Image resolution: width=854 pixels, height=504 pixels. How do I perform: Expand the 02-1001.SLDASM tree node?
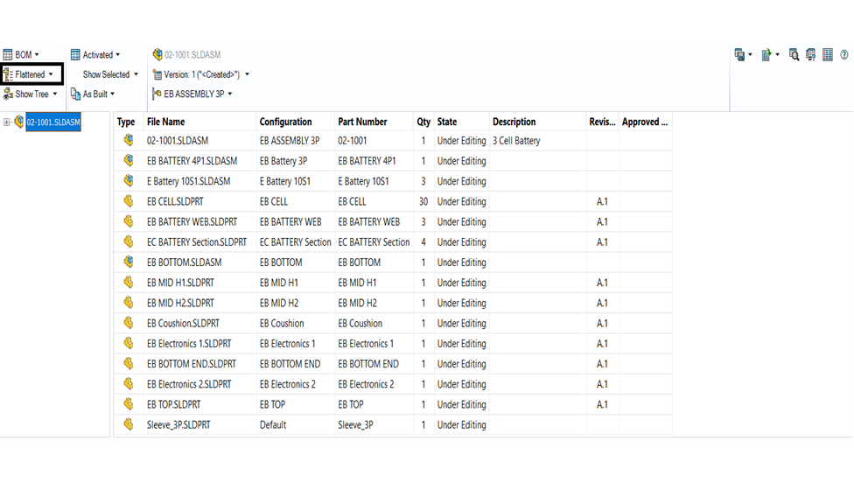pyautogui.click(x=7, y=123)
